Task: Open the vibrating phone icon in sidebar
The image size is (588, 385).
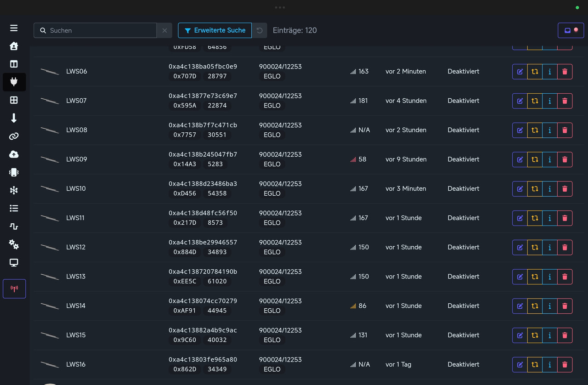Action: 14,172
